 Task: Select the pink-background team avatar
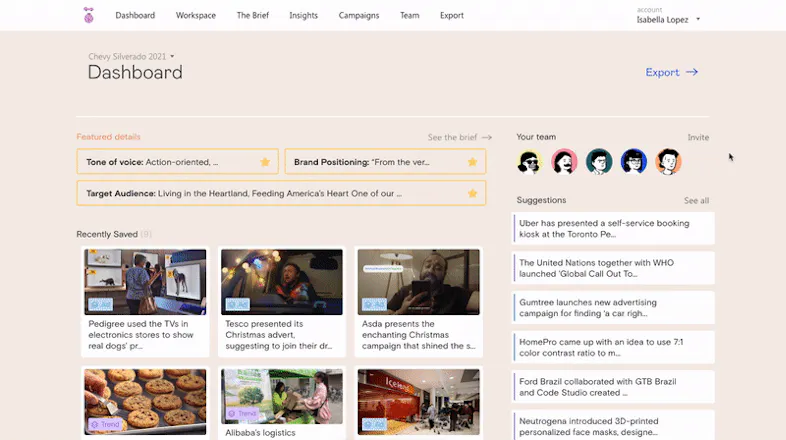[x=564, y=162]
